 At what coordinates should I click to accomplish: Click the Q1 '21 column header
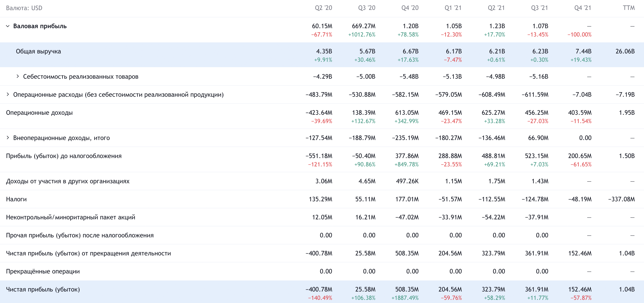453,8
